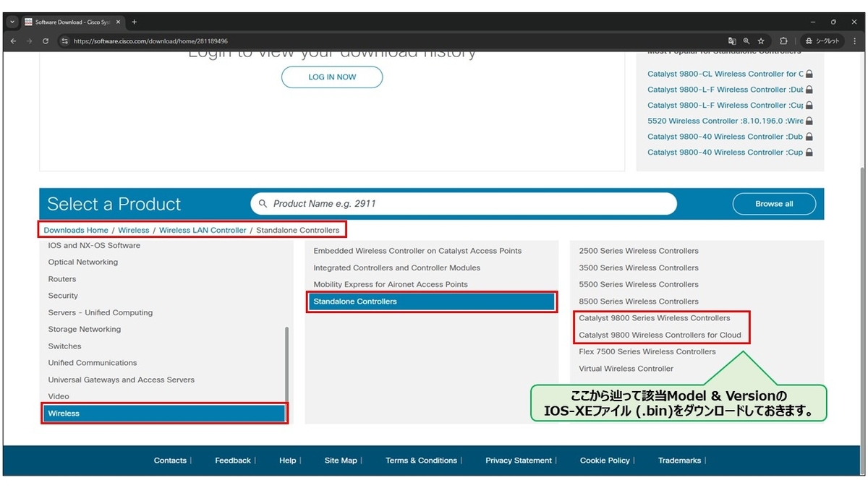The width and height of the screenshot is (868, 488).
Task: Open the tab search dropdown arrow
Action: [12, 22]
